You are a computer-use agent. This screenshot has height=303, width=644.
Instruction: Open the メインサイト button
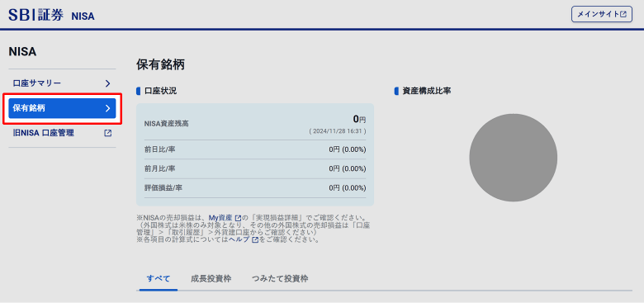pos(602,14)
